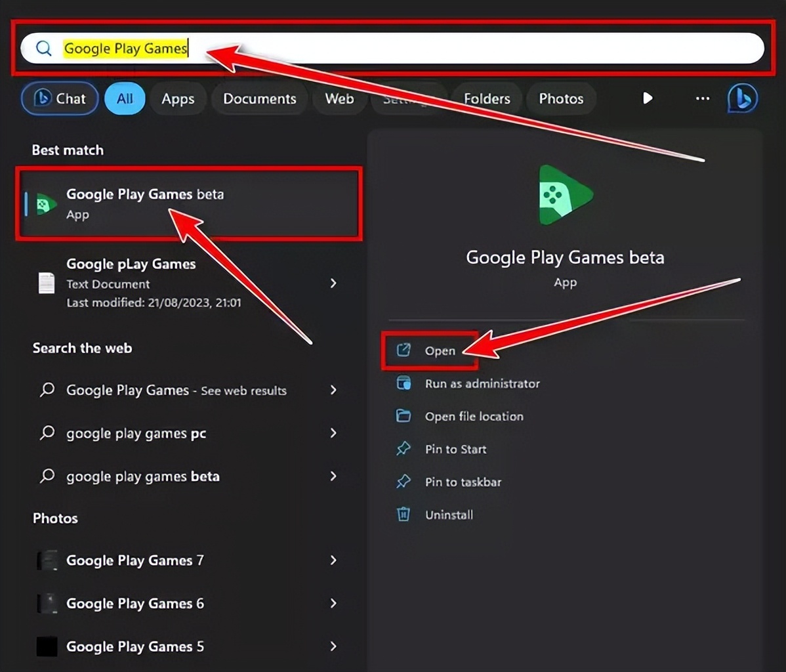Enable the Photos search filter
Viewport: 786px width, 672px height.
tap(561, 98)
